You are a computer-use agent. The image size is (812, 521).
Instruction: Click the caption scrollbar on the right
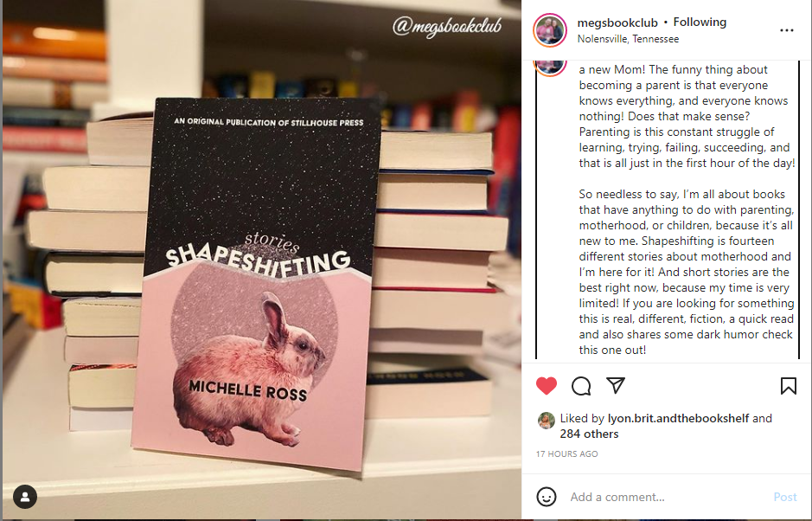tap(800, 209)
